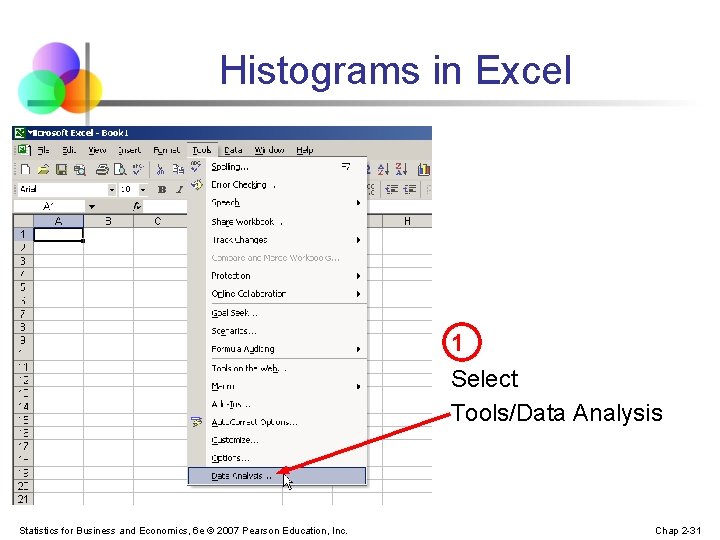720x540 pixels.
Task: Select Scenarios menu item
Action: click(277, 331)
